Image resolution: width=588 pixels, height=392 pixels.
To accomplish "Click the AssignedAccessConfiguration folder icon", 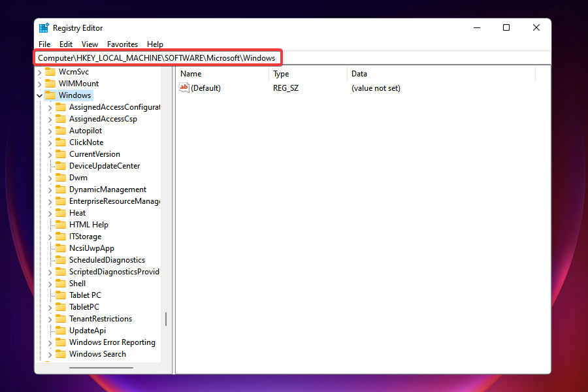I will (61, 107).
